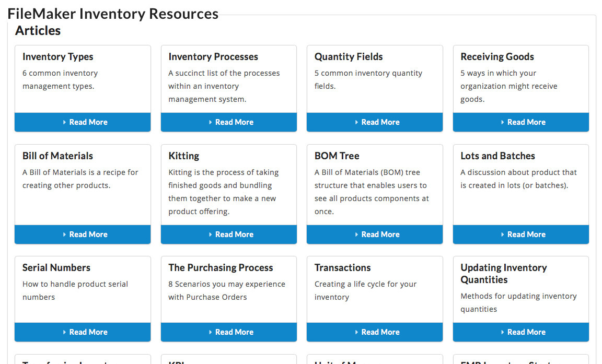Click the arrow icon on Transactions Read More

coord(357,332)
